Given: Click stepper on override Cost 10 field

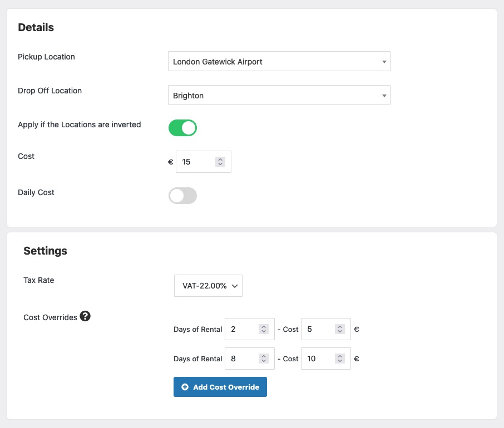Looking at the screenshot, I should pyautogui.click(x=340, y=359).
